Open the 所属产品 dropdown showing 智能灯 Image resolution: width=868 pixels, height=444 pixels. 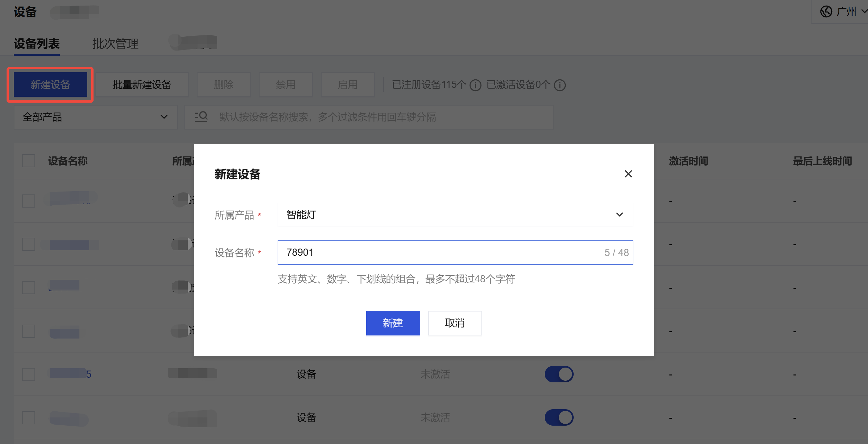(x=455, y=215)
